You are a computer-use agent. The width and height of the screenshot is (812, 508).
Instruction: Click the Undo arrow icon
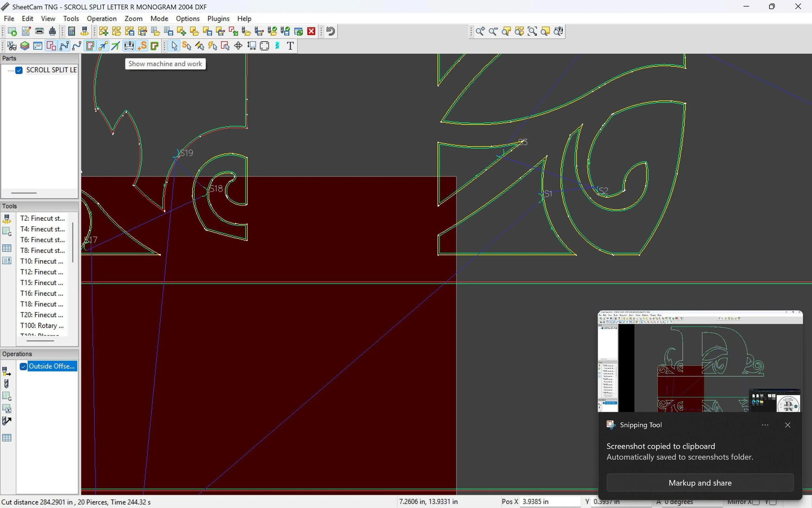pos(331,31)
